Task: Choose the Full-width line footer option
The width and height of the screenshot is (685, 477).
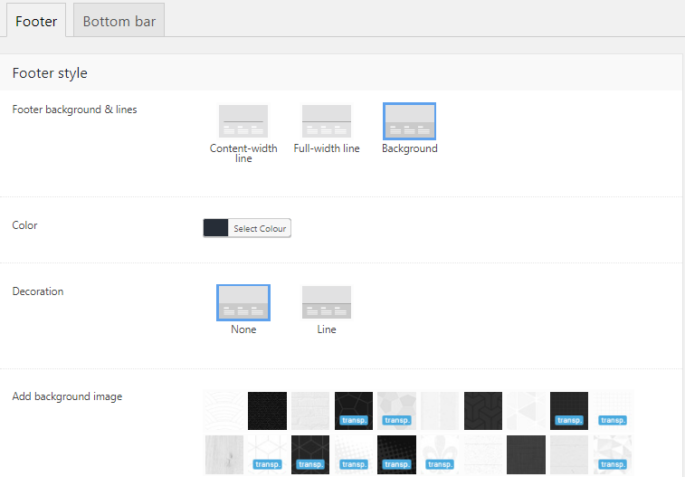Action: (x=327, y=121)
